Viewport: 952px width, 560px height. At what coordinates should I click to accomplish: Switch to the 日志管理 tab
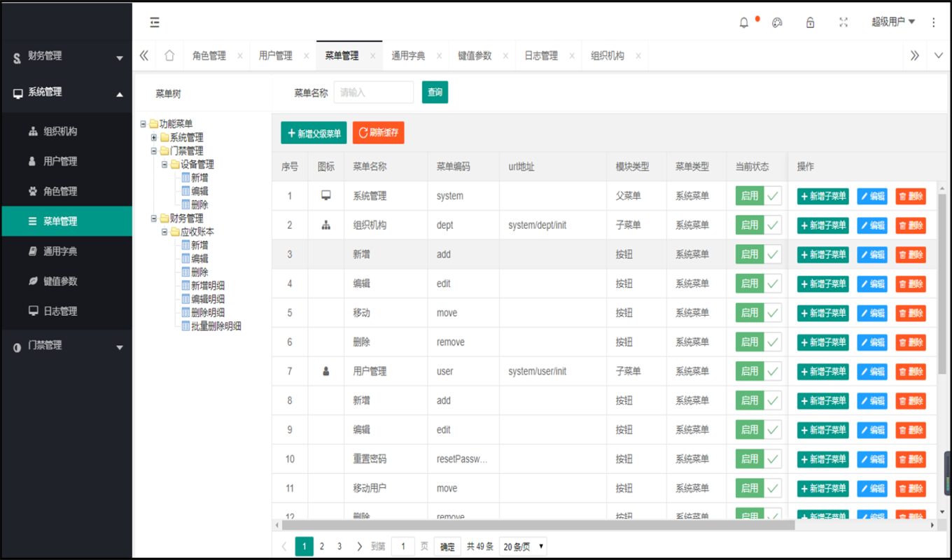tap(541, 55)
